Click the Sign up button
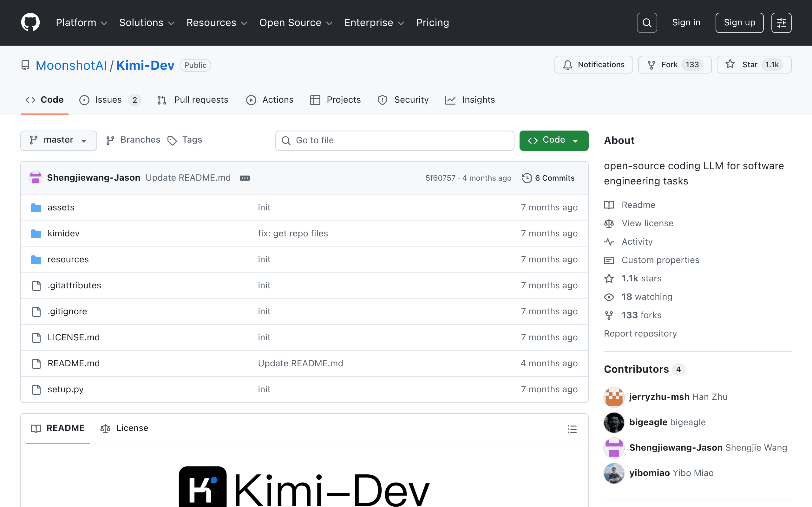The image size is (812, 507). point(739,23)
